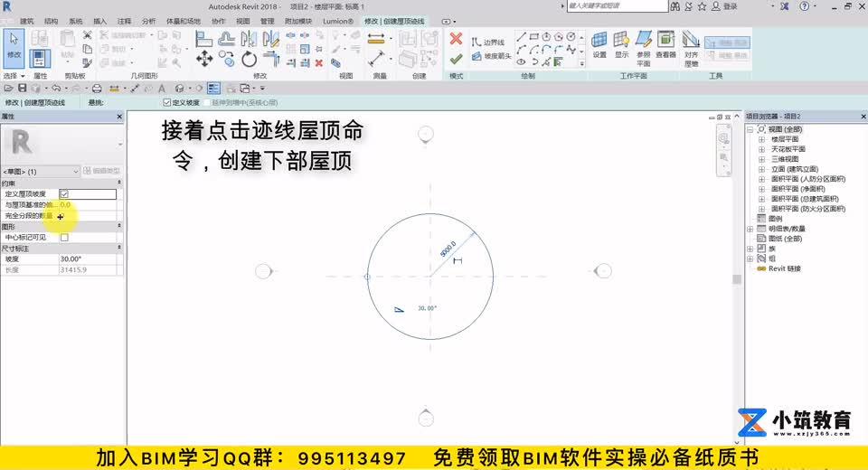Open the Properties palette ribbon button

(39, 59)
